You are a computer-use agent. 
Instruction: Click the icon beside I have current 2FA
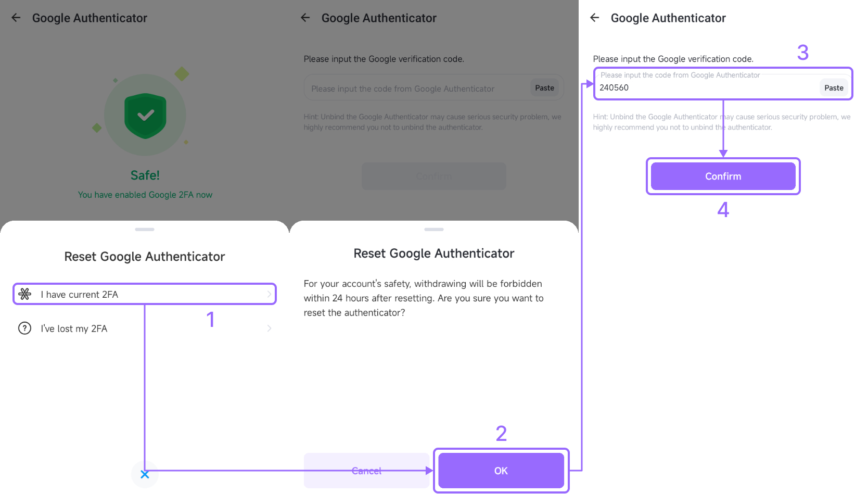coord(25,294)
